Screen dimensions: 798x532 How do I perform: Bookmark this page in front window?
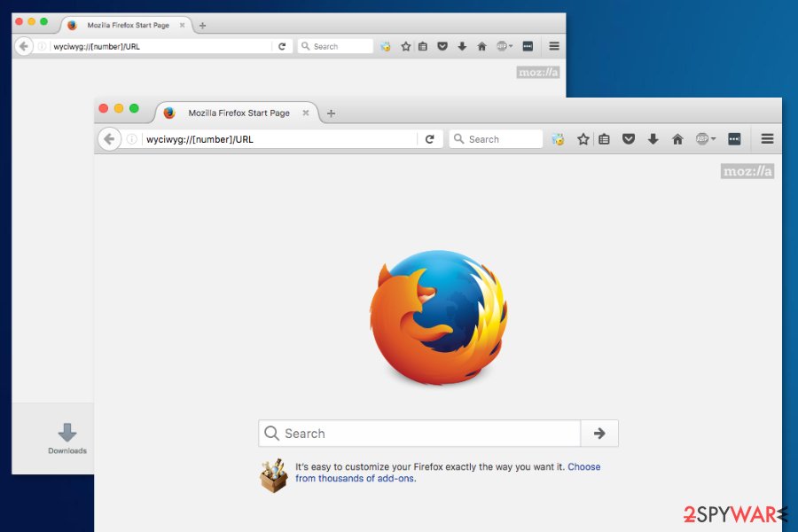tap(583, 139)
